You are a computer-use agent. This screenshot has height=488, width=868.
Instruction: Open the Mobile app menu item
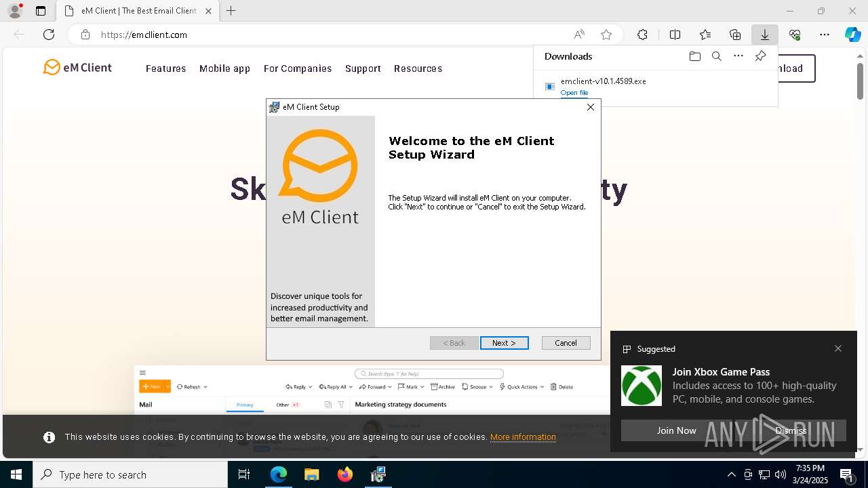(x=224, y=68)
